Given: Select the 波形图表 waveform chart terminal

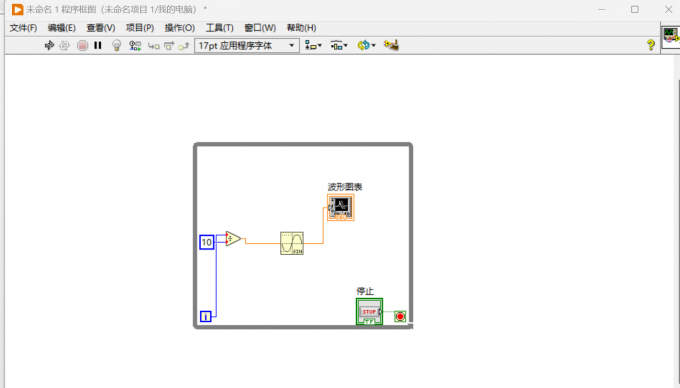Looking at the screenshot, I should click(340, 207).
